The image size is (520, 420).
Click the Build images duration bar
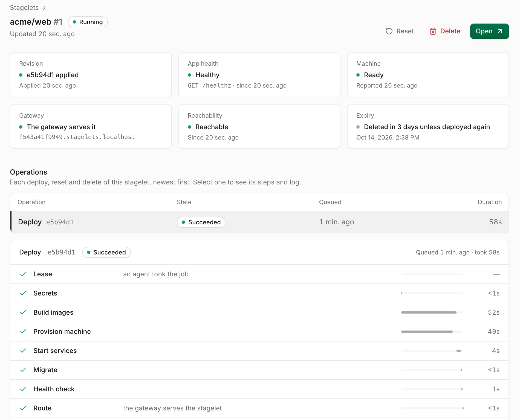point(432,312)
